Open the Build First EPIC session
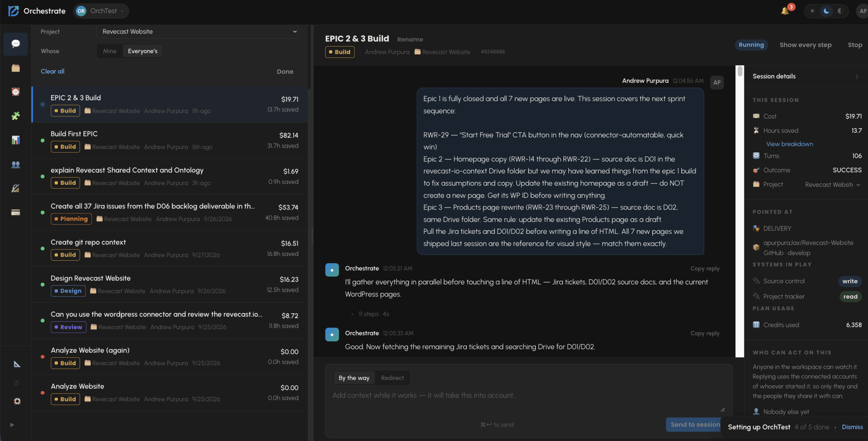Screen dimensions: 868x441 pyautogui.click(x=170, y=141)
